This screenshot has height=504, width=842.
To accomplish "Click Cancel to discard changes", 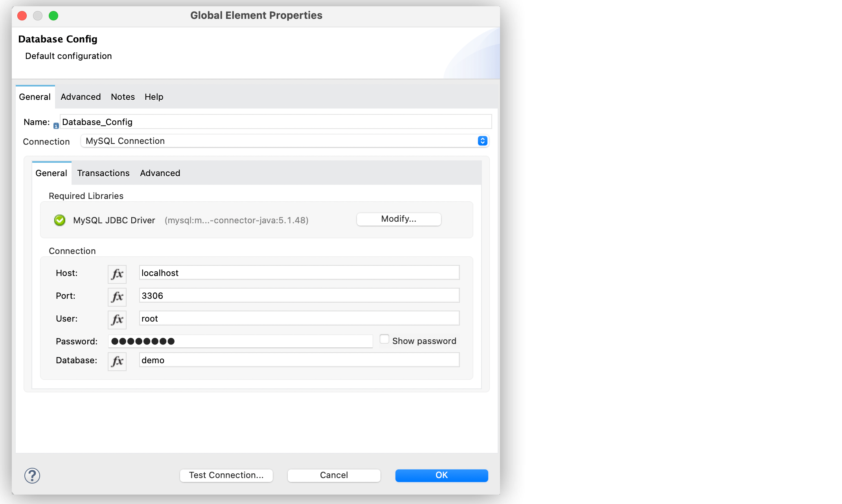I will (334, 474).
